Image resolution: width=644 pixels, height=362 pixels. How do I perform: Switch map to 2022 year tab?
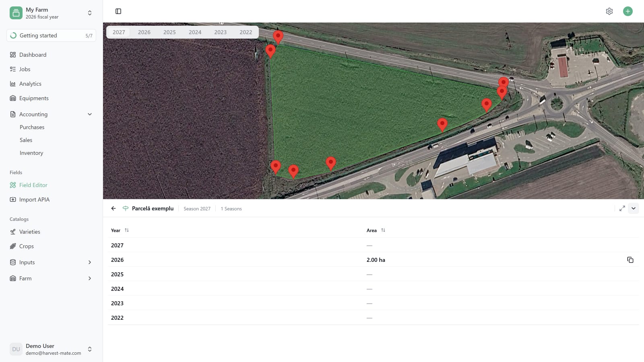pyautogui.click(x=246, y=32)
